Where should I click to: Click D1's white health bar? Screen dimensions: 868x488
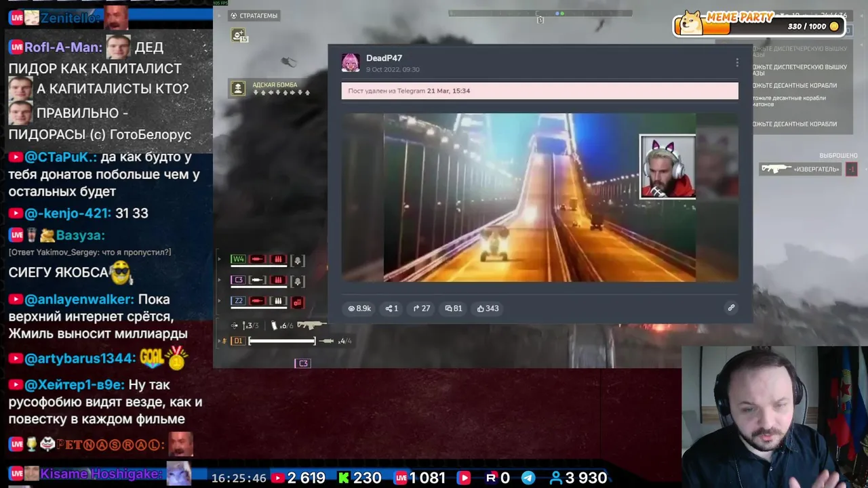[x=281, y=341]
